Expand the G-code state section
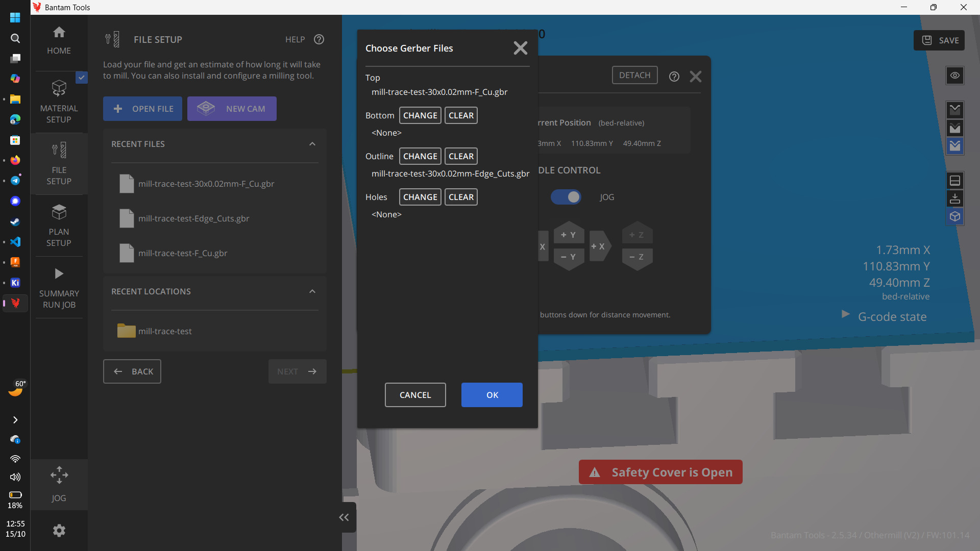The height and width of the screenshot is (551, 980). click(x=846, y=314)
